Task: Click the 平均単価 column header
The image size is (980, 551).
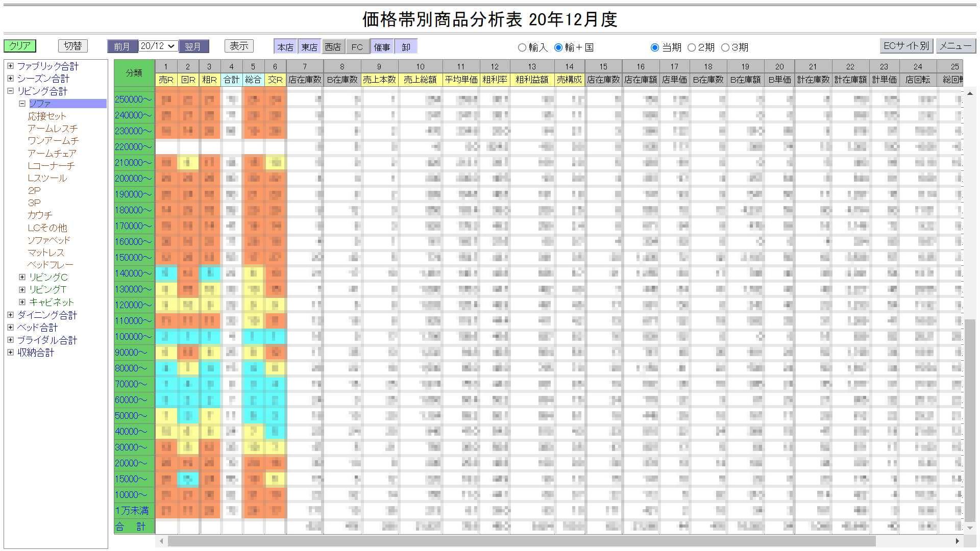Action: [461, 80]
